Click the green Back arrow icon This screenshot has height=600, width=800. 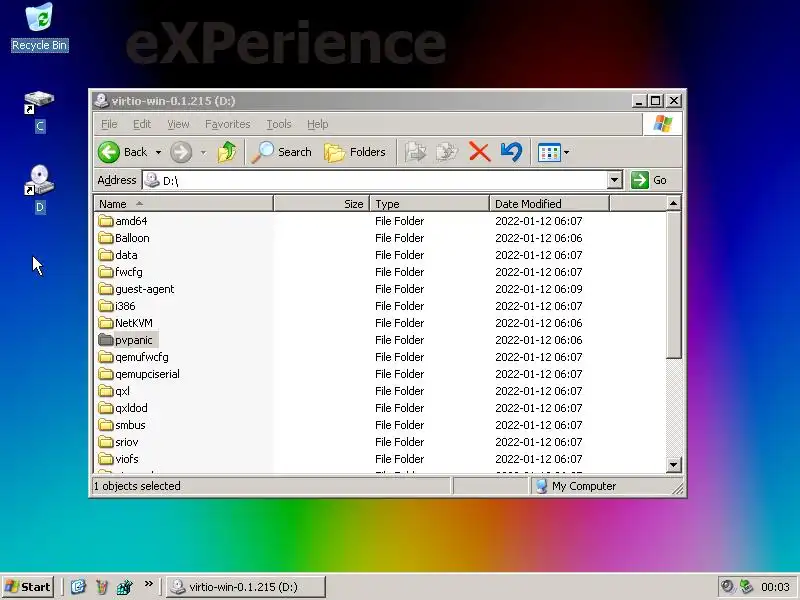(x=109, y=152)
